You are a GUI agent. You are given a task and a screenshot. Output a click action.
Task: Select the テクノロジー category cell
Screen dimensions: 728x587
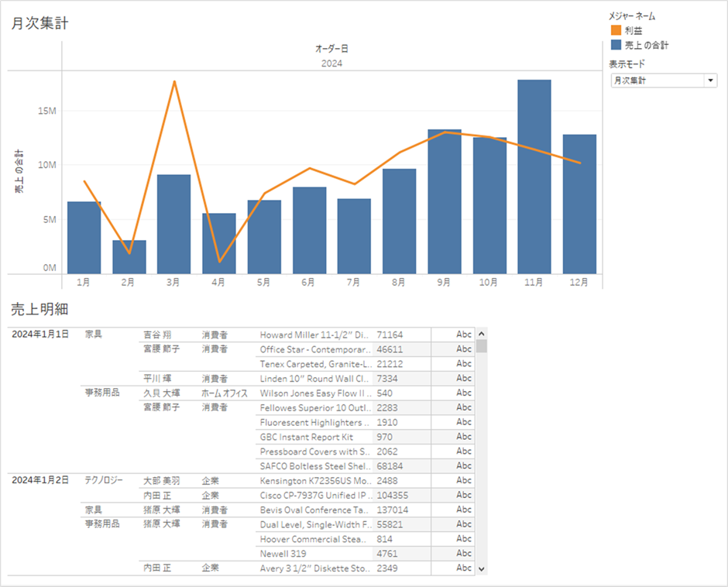click(x=104, y=480)
